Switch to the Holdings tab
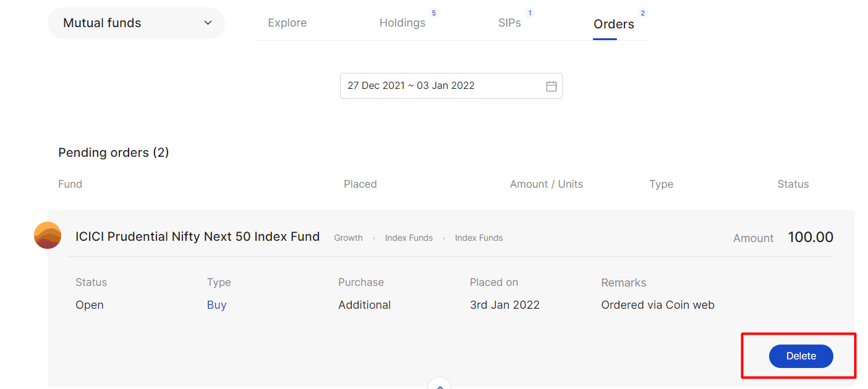 [402, 23]
